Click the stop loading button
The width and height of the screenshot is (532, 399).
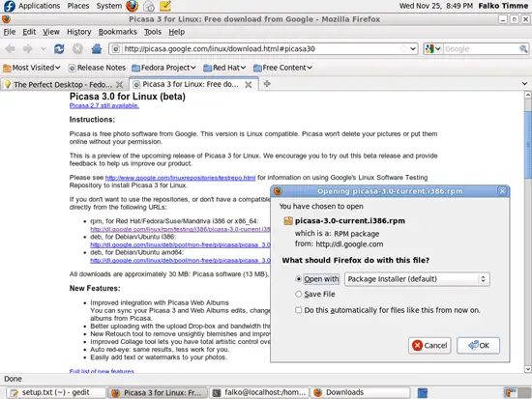(x=77, y=49)
